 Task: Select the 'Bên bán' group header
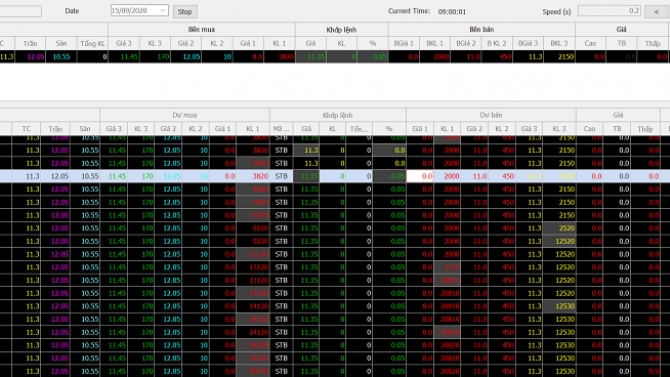[x=482, y=29]
